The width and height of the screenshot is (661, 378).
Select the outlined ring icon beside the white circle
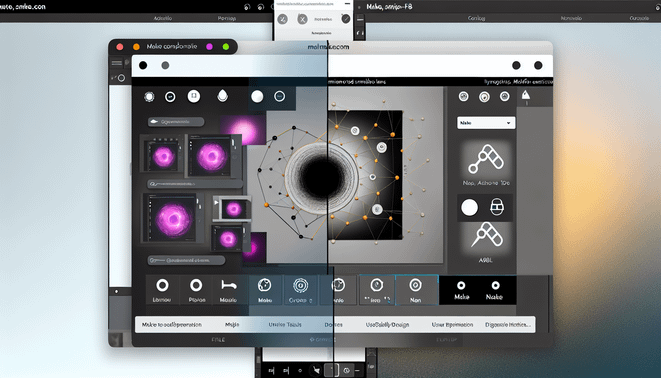point(279,97)
